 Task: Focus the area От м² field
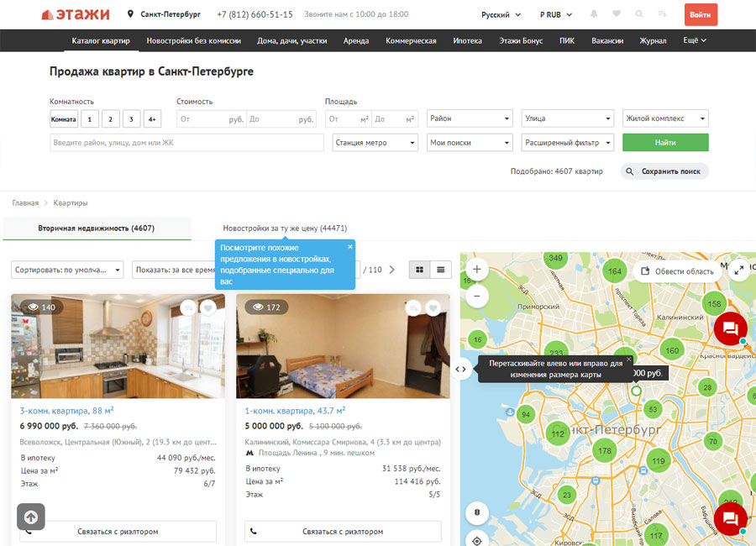(348, 118)
